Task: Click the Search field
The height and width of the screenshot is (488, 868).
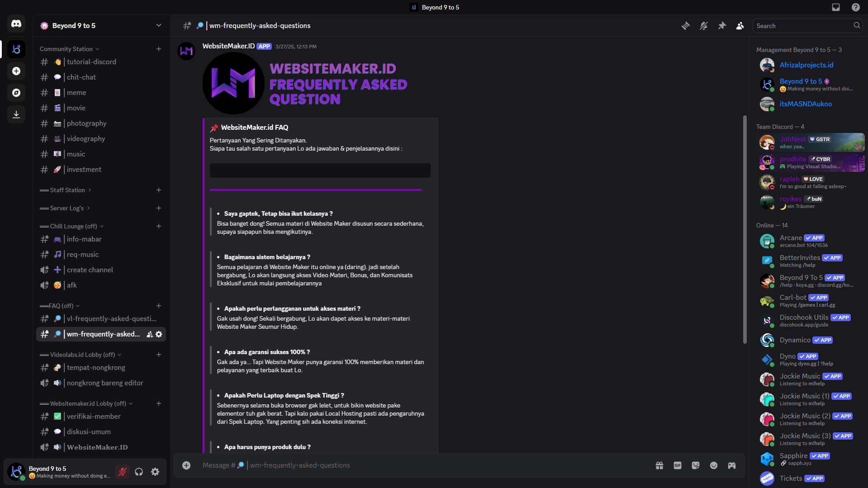Action: pyautogui.click(x=807, y=26)
